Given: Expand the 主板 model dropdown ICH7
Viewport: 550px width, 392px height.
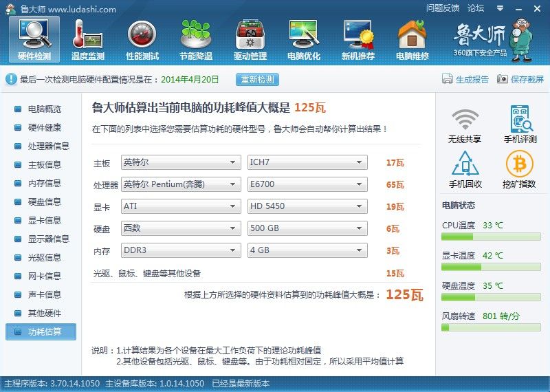Looking at the screenshot, I should tap(307, 162).
